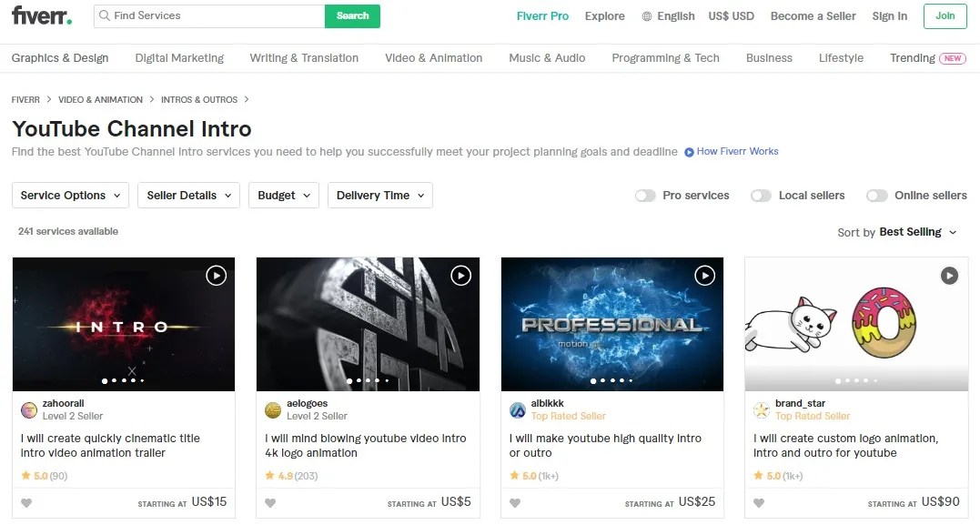Heart zahoorali's cinematic intro gig
The width and height of the screenshot is (980, 525).
tap(25, 502)
